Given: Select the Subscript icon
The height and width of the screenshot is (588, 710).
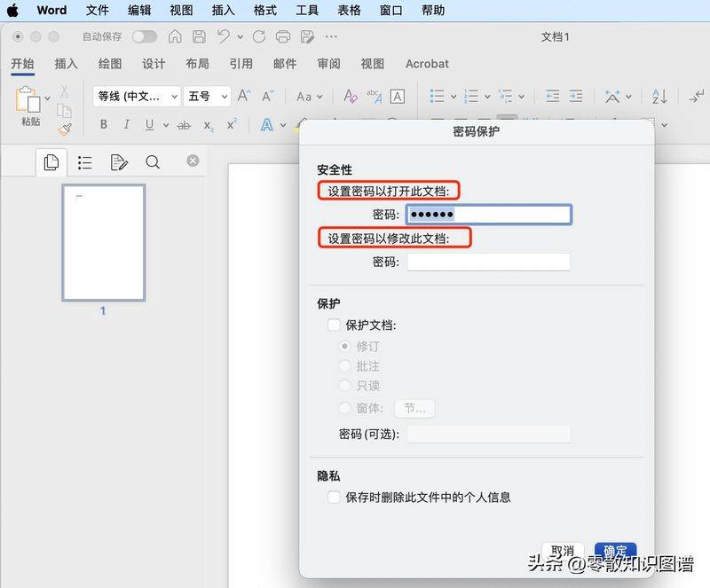Looking at the screenshot, I should click(206, 126).
